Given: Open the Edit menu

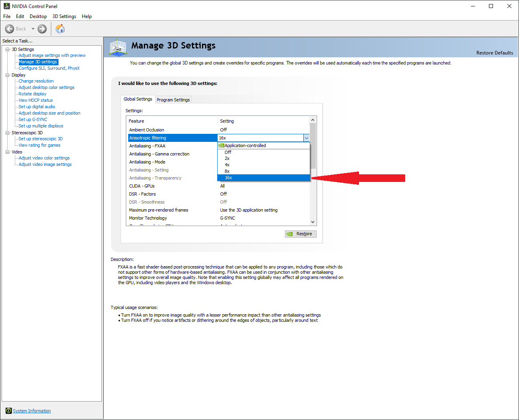Looking at the screenshot, I should click(20, 16).
